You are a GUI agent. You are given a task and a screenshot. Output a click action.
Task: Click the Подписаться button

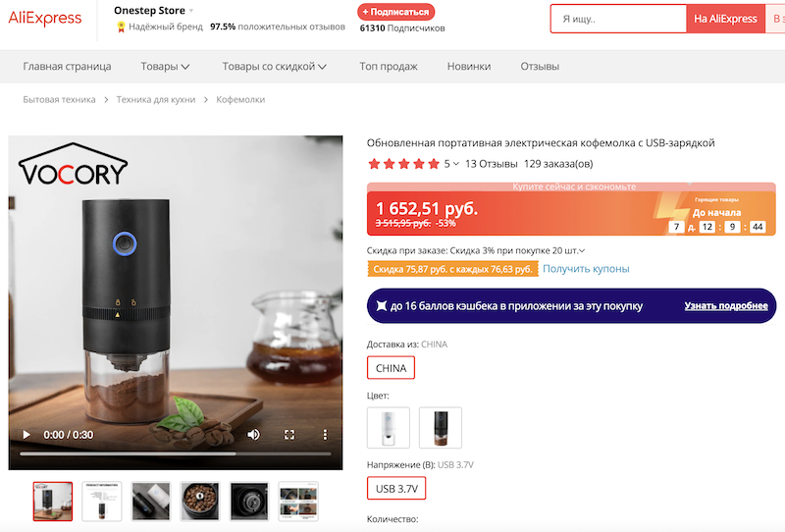tap(396, 12)
